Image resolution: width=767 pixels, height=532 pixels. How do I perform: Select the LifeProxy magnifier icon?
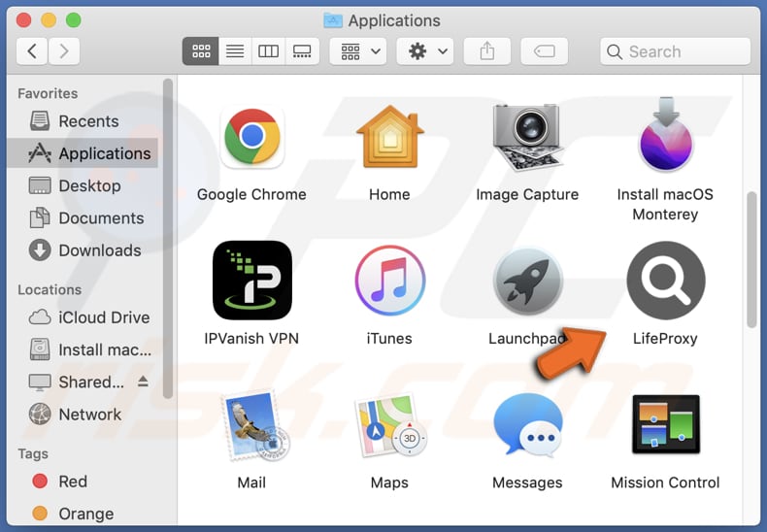[666, 281]
